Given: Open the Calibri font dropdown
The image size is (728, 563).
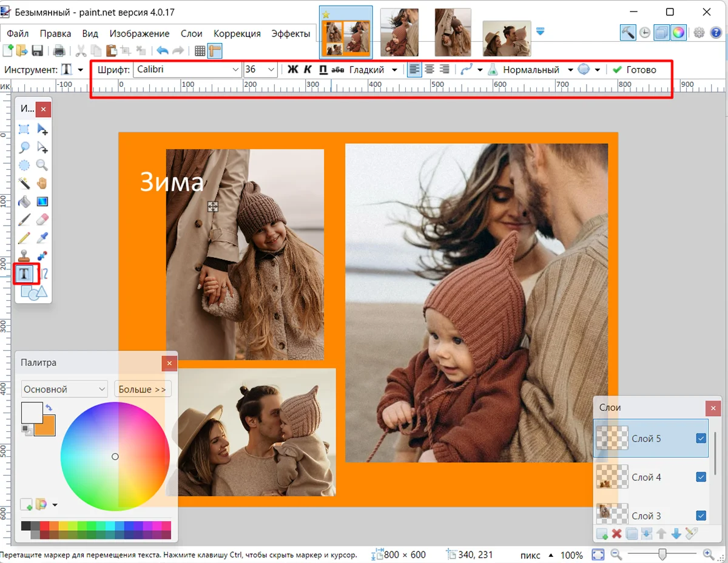Looking at the screenshot, I should coord(235,70).
